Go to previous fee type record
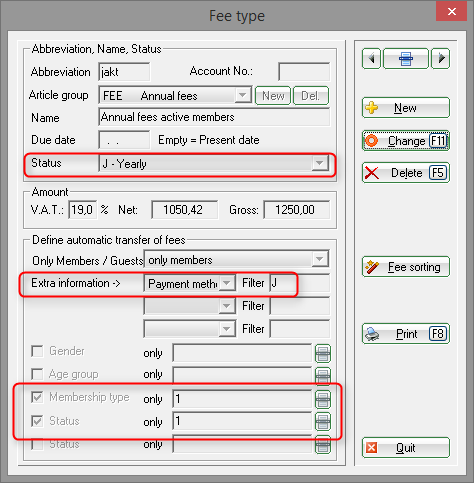 click(x=371, y=59)
